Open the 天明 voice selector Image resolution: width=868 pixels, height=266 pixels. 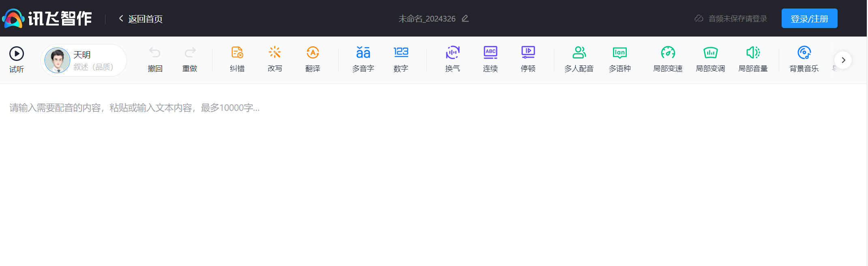click(84, 60)
